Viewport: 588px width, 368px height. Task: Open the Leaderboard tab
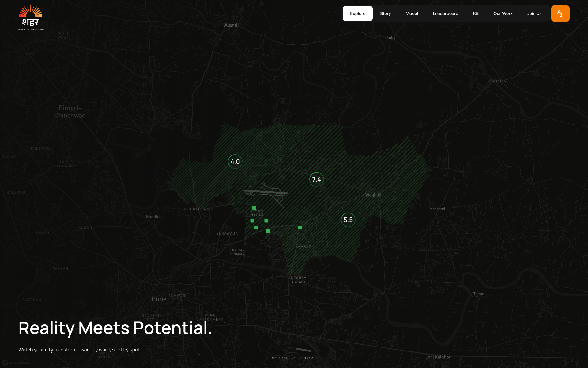(445, 13)
